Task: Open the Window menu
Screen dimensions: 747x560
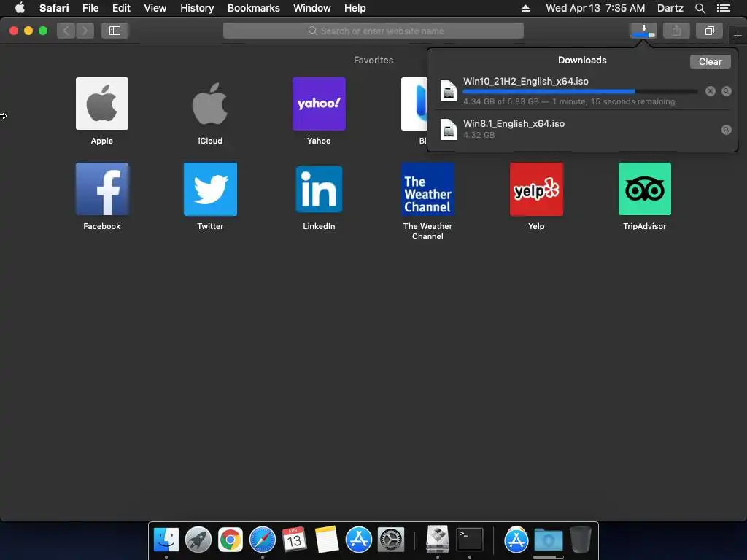Action: pyautogui.click(x=311, y=8)
